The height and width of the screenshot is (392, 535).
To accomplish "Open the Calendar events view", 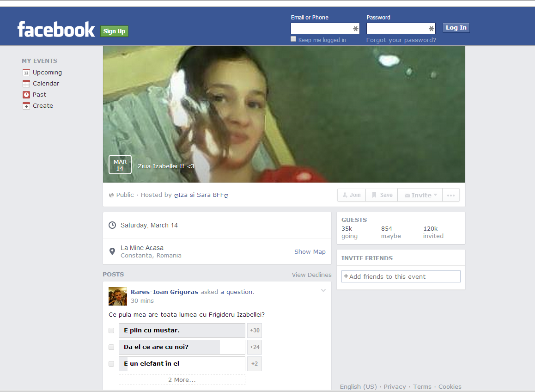I will [46, 84].
